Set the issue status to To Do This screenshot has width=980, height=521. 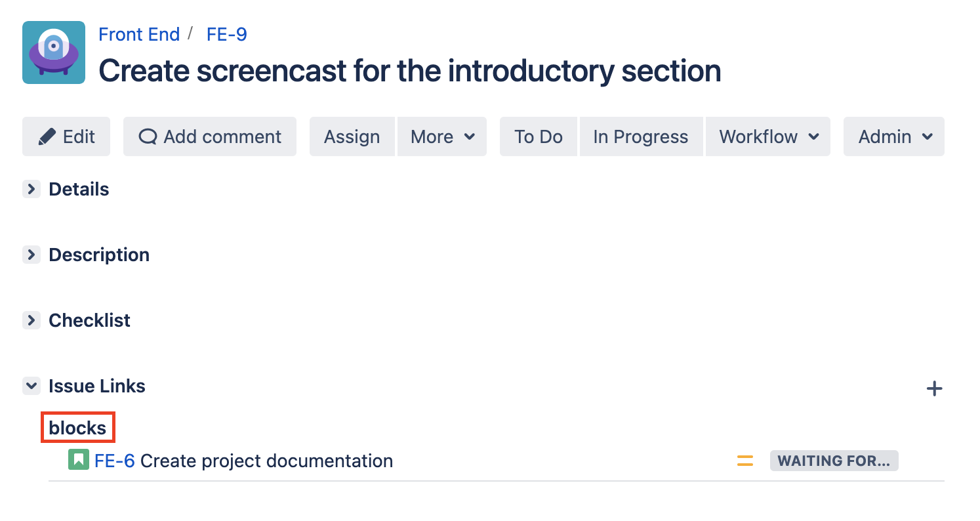539,136
